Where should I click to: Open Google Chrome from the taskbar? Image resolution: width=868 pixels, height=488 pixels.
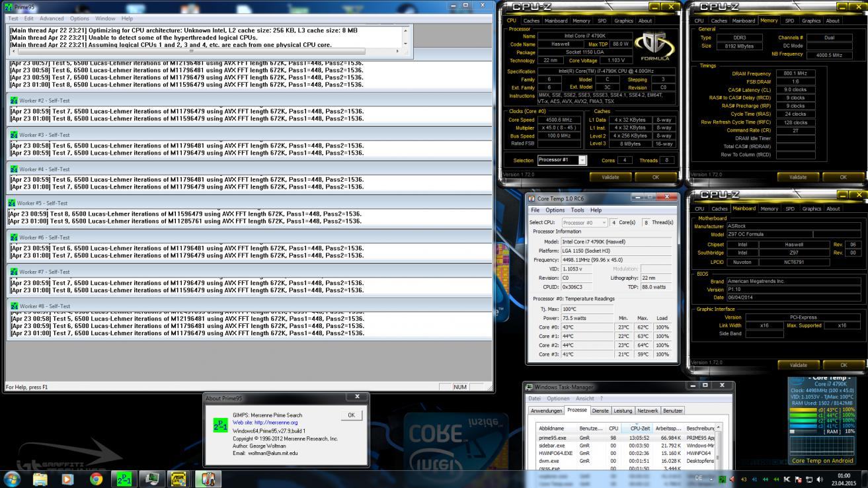coord(96,479)
